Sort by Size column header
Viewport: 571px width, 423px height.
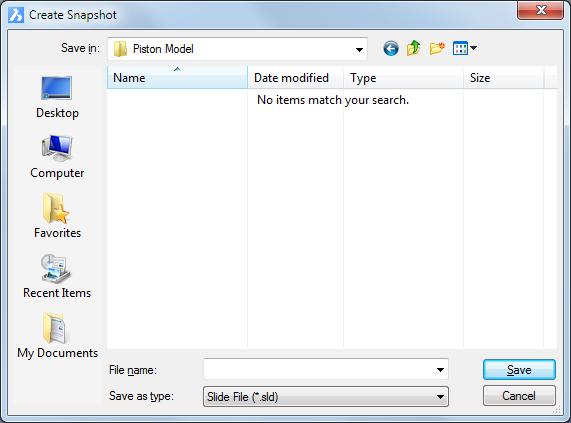point(504,78)
